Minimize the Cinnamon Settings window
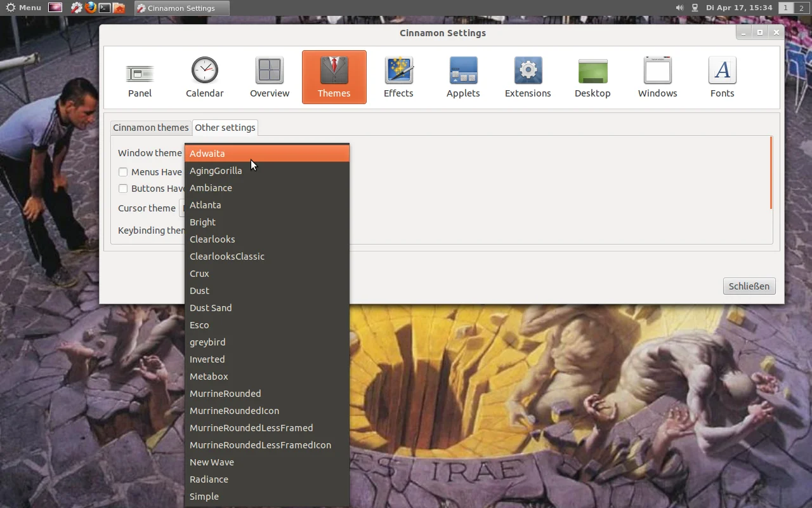 [744, 32]
